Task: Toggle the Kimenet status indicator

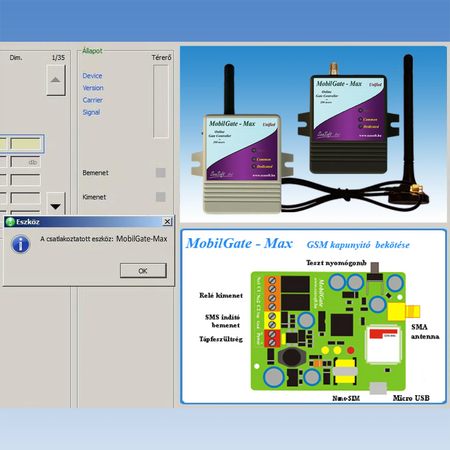Action: click(161, 197)
